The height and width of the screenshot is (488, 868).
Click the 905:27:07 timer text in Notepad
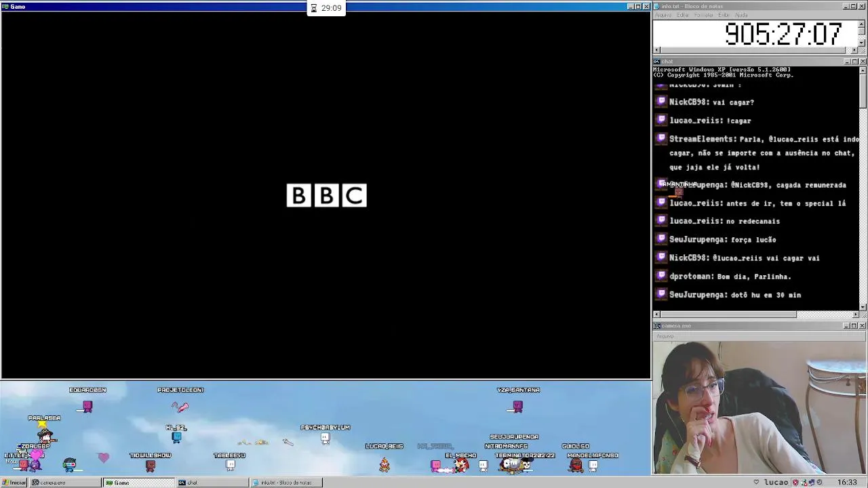pyautogui.click(x=783, y=34)
